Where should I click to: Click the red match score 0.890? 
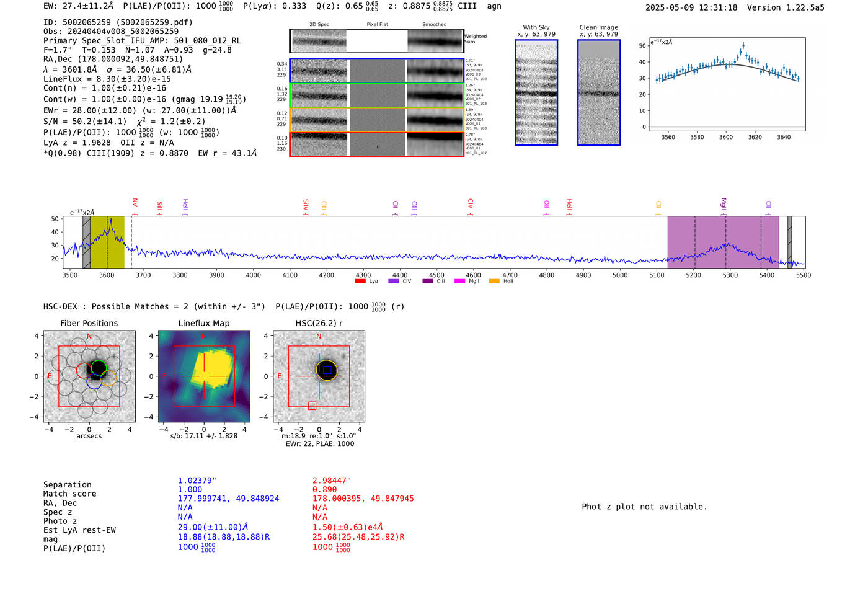click(324, 489)
